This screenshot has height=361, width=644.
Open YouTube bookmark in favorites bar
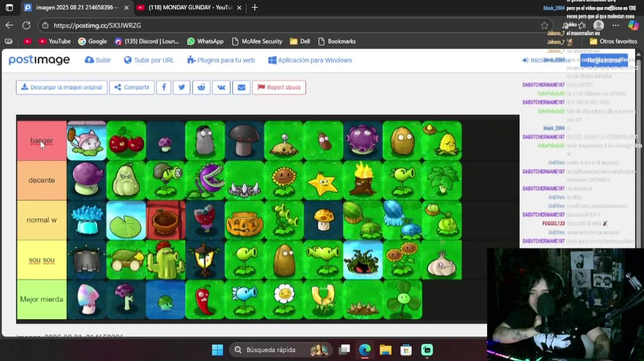[54, 41]
